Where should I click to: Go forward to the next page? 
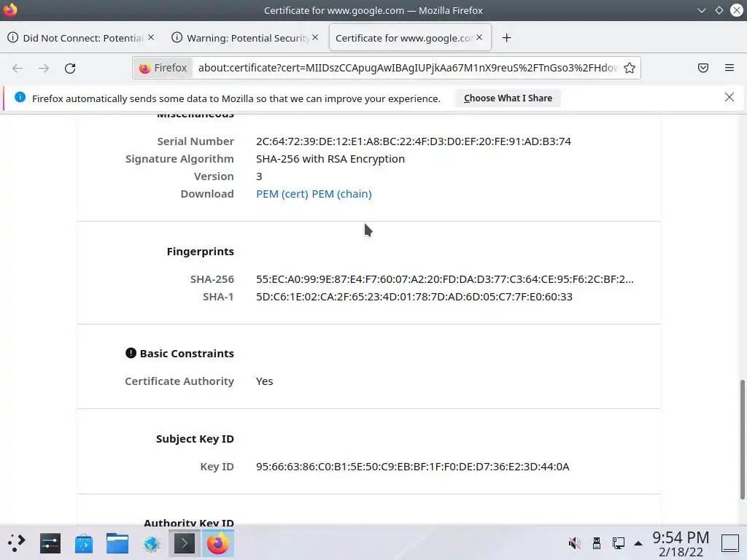coord(44,68)
